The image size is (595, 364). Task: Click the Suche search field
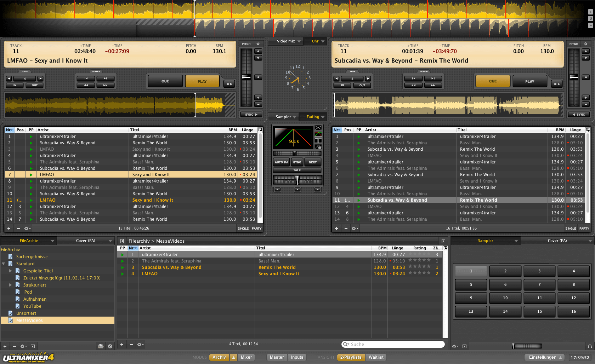393,344
